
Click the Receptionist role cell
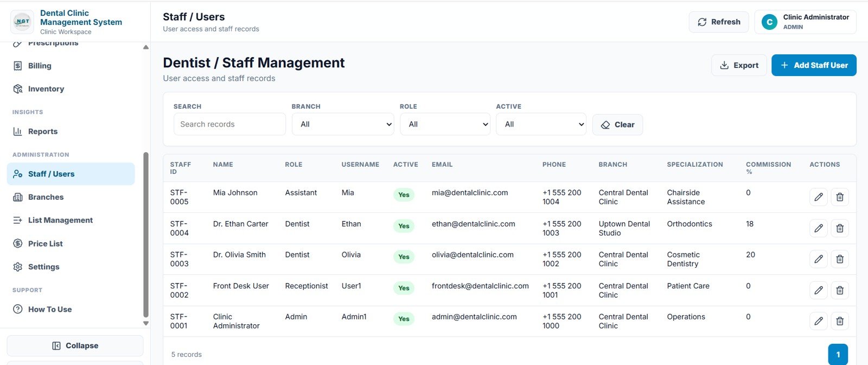pos(307,286)
